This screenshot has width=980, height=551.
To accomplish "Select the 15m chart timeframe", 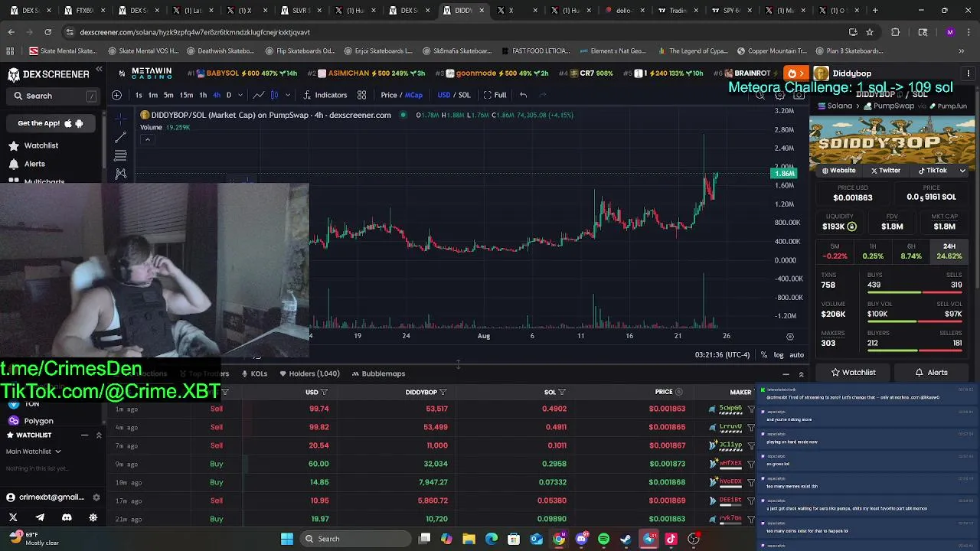I will pos(186,95).
